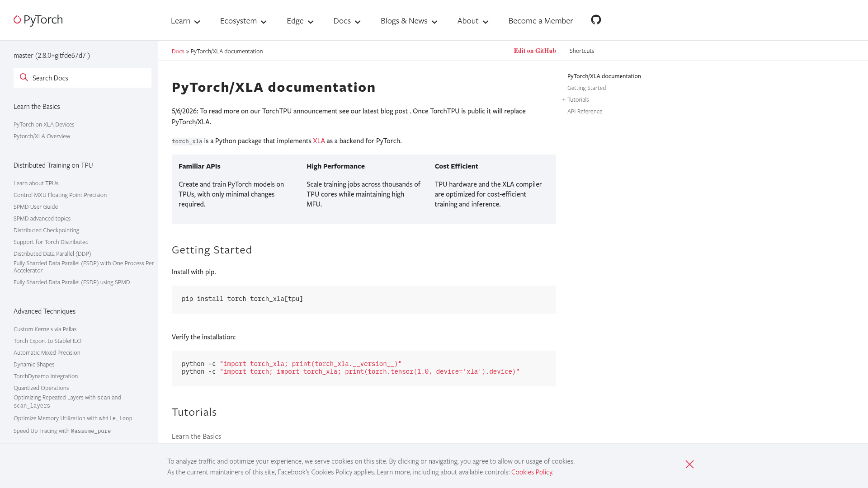This screenshot has height=488, width=868.
Task: Select PyTorch/XLA documentation shortcut
Action: coord(604,76)
